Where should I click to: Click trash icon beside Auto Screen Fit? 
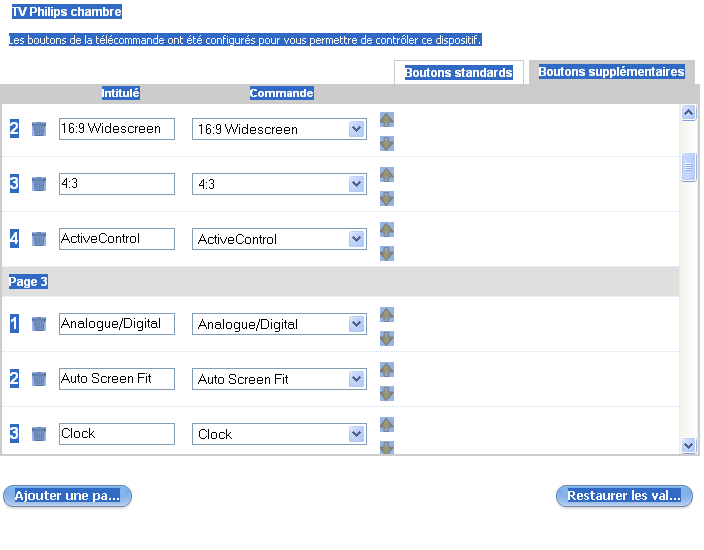(39, 379)
